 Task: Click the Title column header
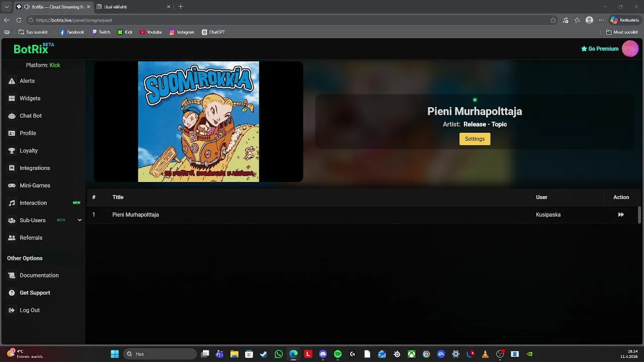pyautogui.click(x=118, y=198)
